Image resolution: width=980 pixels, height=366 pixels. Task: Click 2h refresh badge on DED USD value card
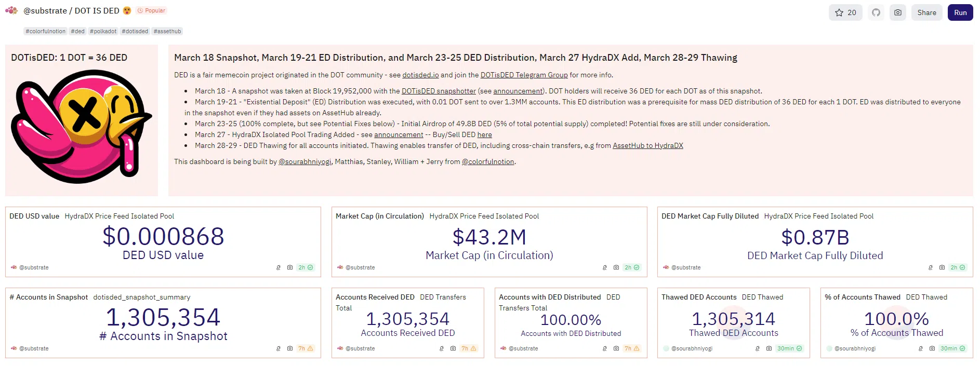click(306, 268)
